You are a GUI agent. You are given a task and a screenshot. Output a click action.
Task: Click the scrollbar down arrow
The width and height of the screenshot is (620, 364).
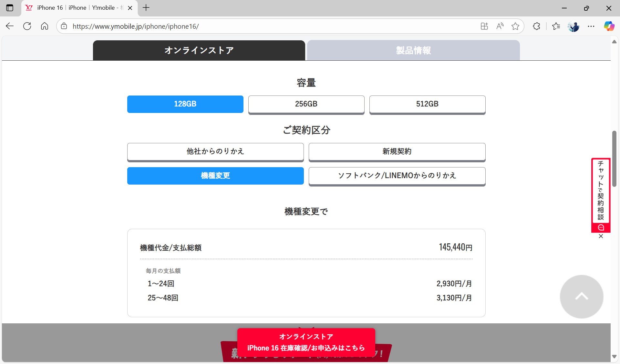coord(614,357)
